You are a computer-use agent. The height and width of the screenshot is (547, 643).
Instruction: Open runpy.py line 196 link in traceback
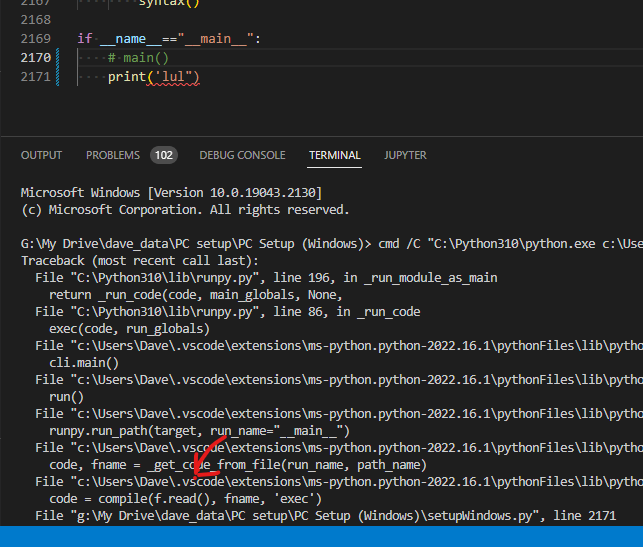tap(267, 278)
